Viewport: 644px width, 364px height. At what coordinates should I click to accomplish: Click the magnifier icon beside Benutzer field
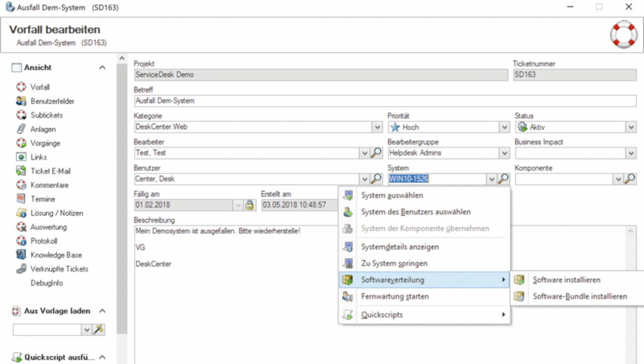coord(376,179)
